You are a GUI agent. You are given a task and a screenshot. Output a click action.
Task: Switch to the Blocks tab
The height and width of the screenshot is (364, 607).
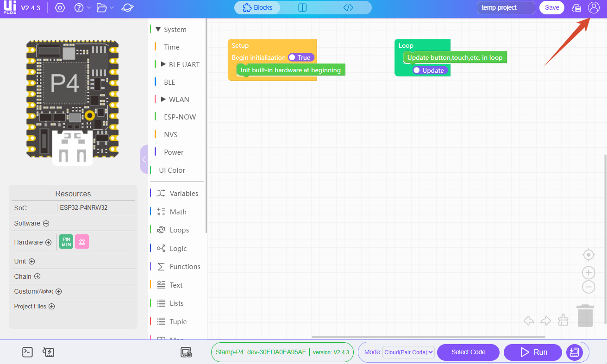pyautogui.click(x=257, y=8)
